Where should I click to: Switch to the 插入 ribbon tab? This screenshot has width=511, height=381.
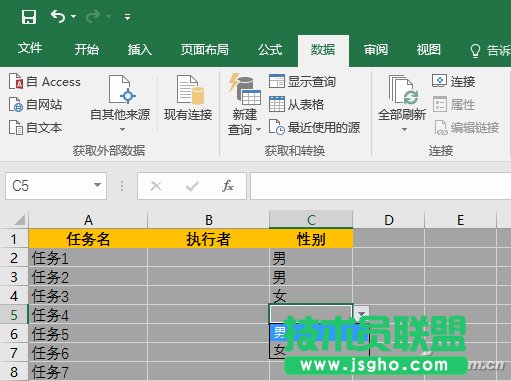[140, 50]
